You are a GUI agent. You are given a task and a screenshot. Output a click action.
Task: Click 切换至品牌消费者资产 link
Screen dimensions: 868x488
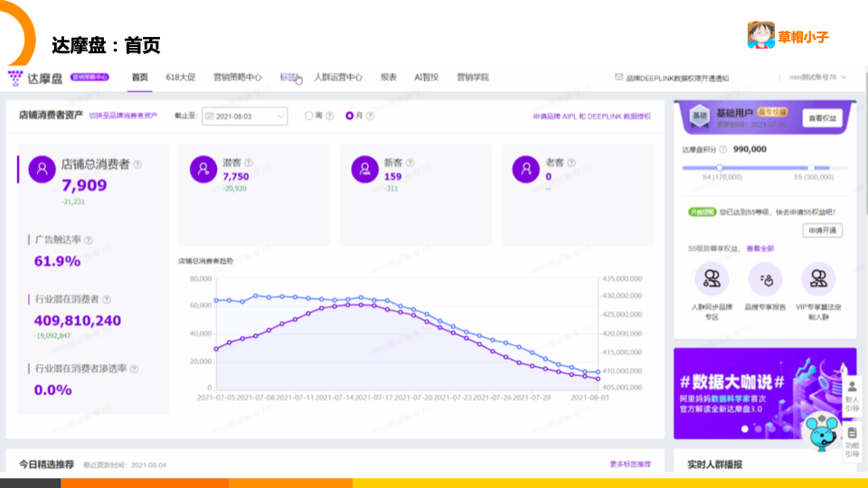pyautogui.click(x=124, y=116)
